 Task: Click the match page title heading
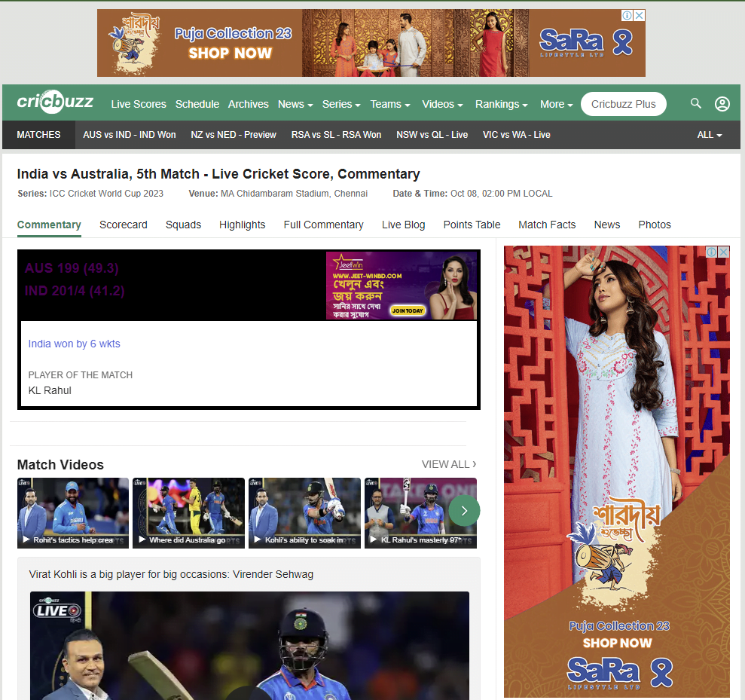218,174
